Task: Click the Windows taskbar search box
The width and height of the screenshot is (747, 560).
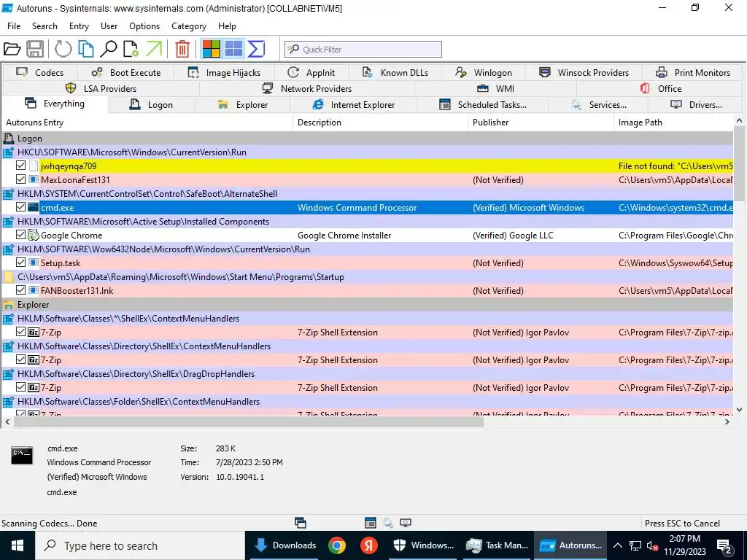Action: click(140, 545)
